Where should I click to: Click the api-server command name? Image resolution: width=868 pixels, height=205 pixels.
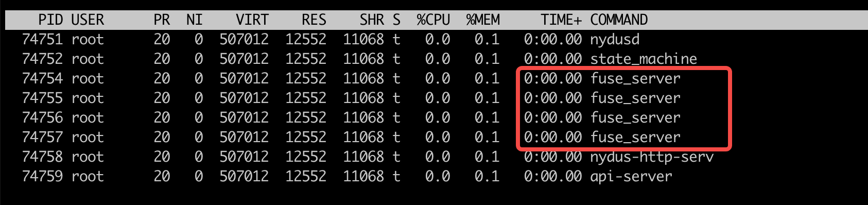(631, 176)
